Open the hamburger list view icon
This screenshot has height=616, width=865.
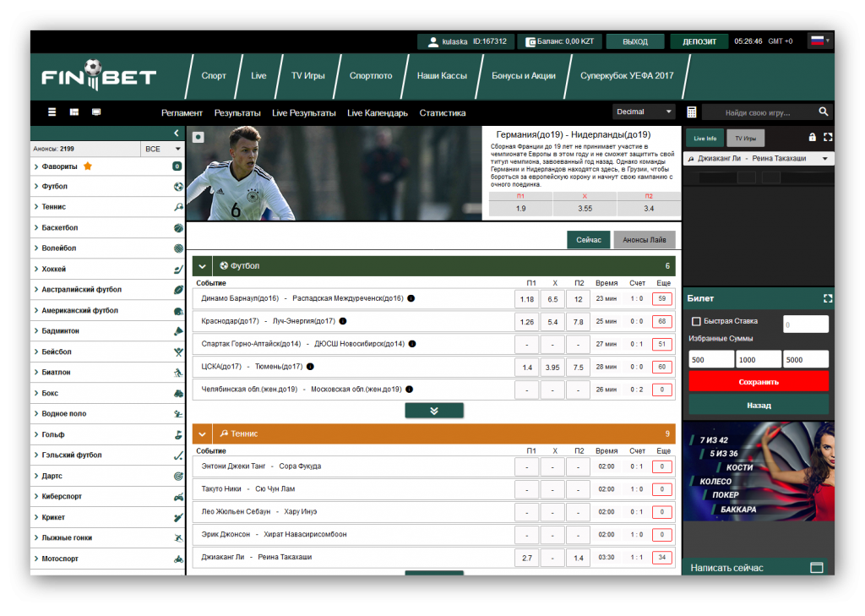point(52,112)
